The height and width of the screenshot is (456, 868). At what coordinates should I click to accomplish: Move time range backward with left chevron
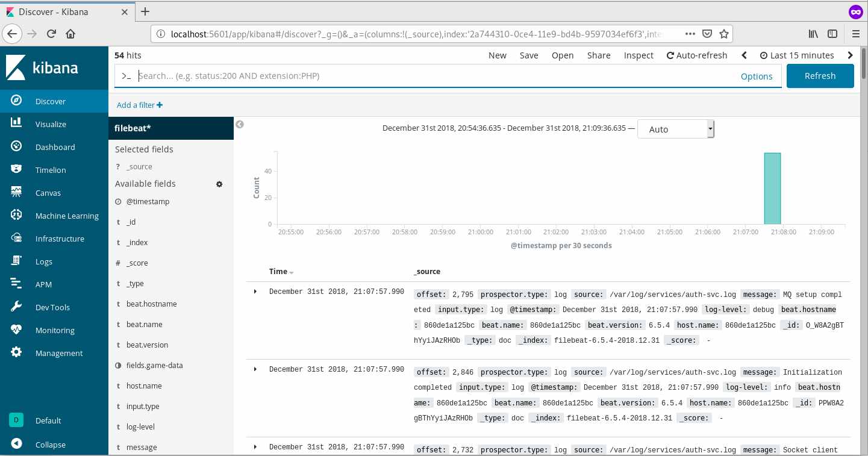(x=744, y=55)
